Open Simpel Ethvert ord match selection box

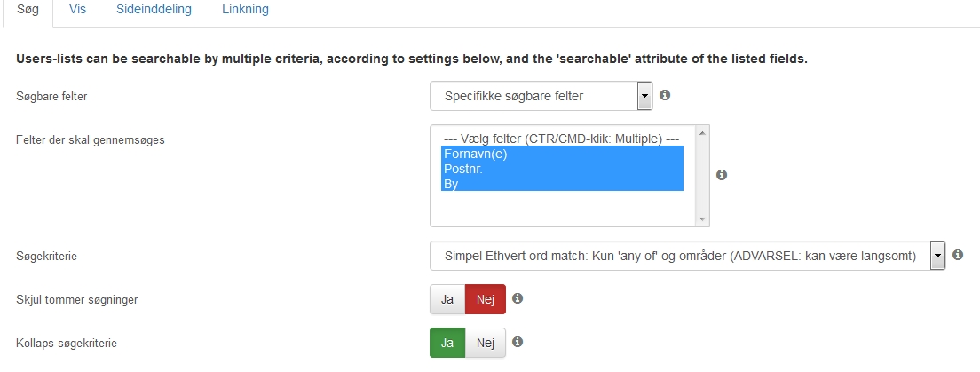click(x=687, y=256)
